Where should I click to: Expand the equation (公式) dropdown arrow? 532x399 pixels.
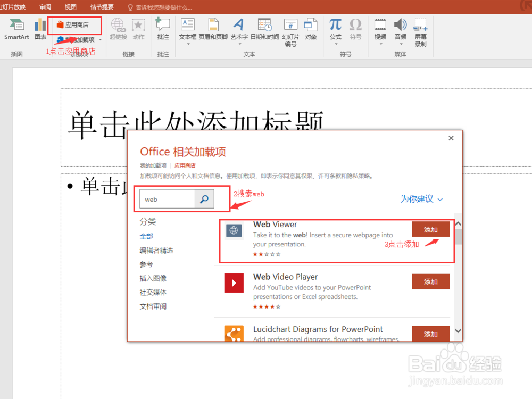pyautogui.click(x=336, y=44)
